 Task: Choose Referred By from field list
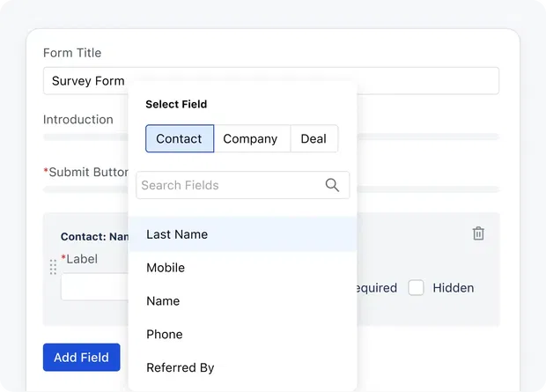(x=242, y=367)
